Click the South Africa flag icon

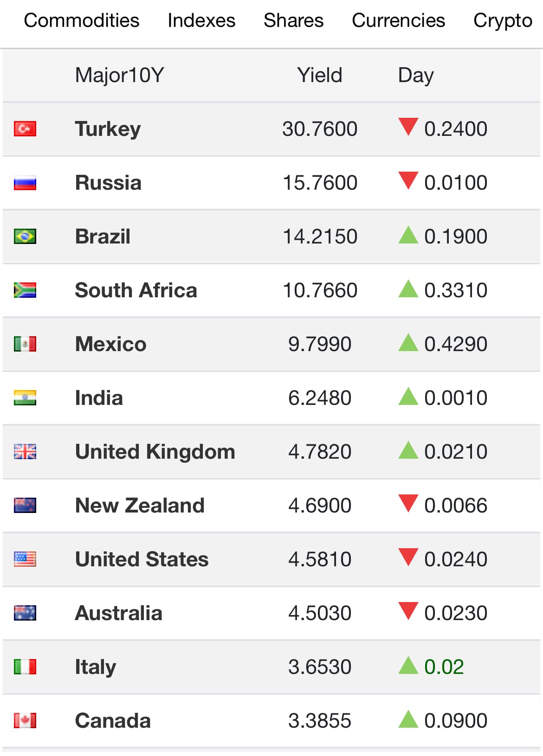25,290
